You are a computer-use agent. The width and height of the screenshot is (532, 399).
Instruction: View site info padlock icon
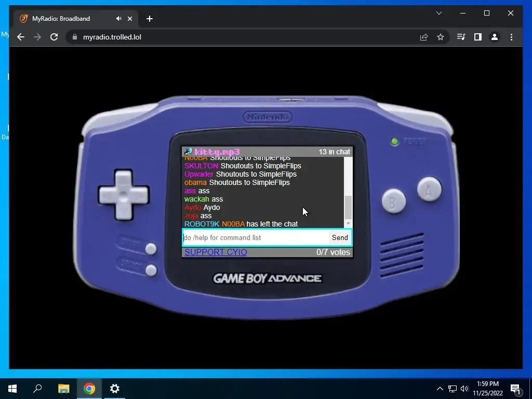(x=75, y=37)
